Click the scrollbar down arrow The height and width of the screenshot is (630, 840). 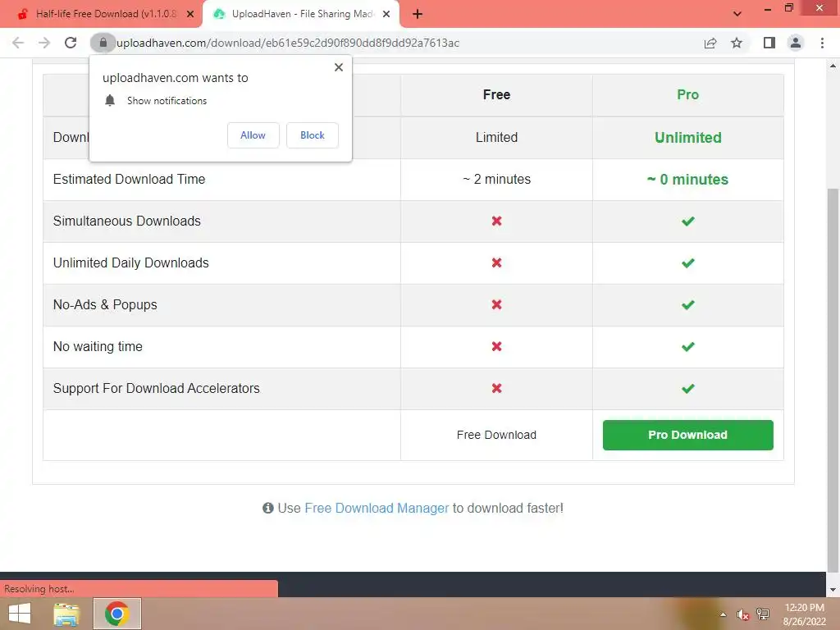833,590
